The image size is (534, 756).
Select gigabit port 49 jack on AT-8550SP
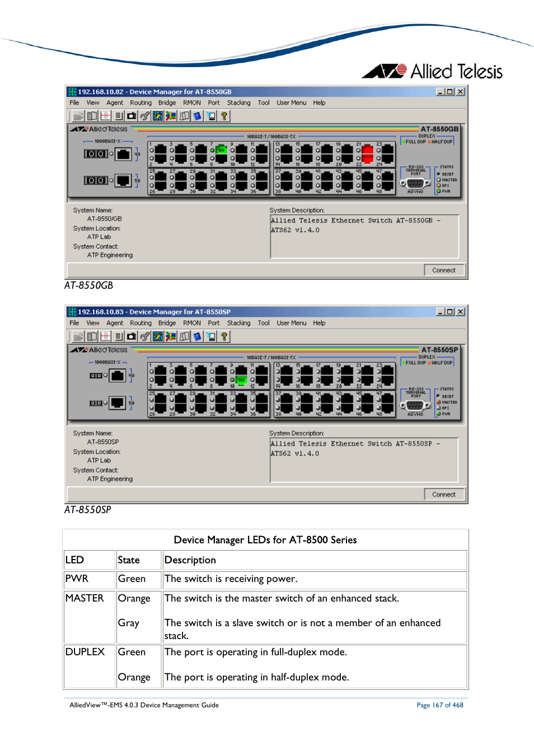click(118, 375)
